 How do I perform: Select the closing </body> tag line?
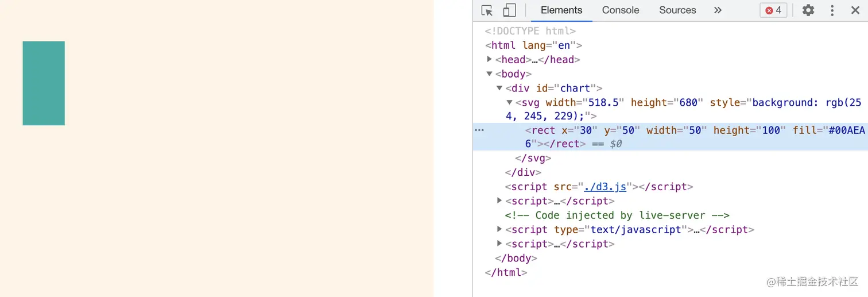coord(516,258)
